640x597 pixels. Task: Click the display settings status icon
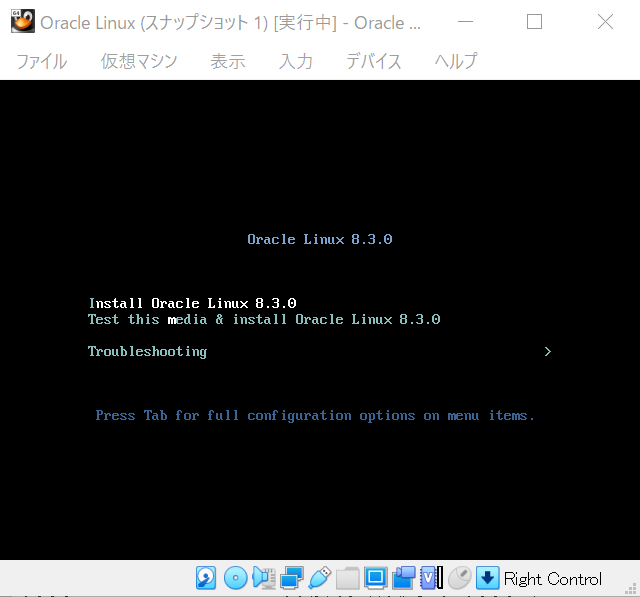376,578
